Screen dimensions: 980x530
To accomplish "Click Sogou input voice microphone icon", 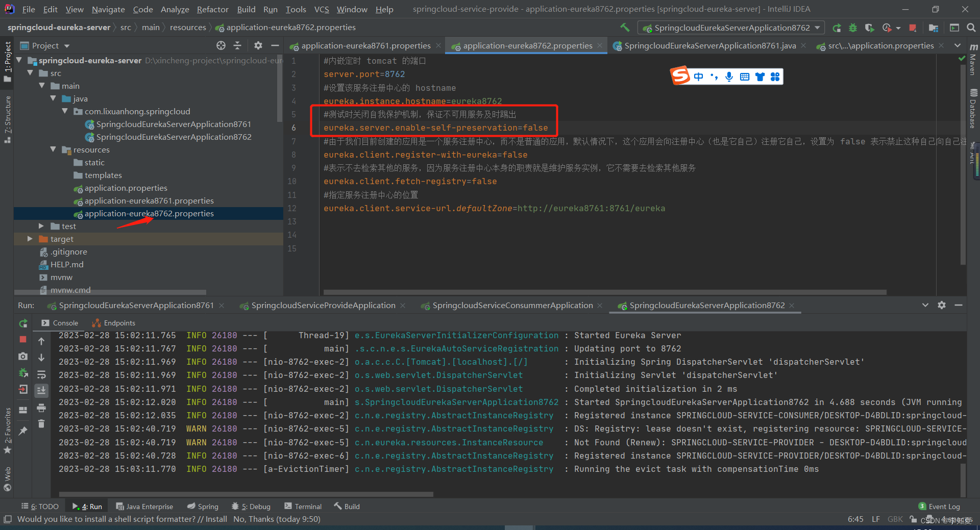I will point(729,77).
